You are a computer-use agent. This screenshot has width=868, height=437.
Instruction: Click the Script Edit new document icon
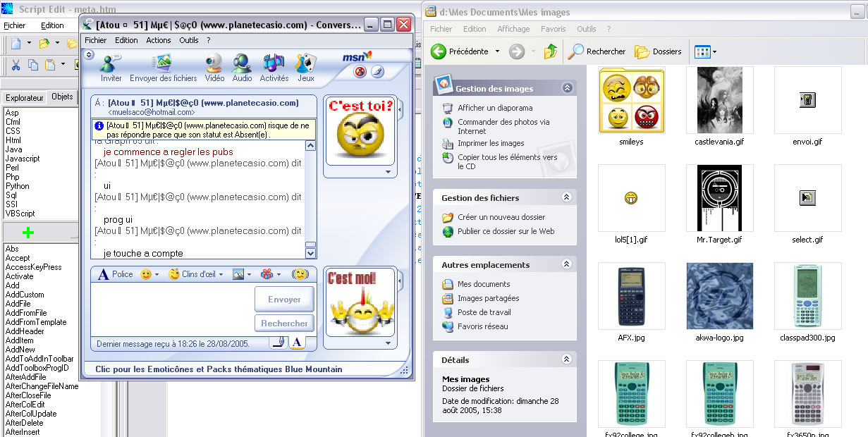pos(16,44)
